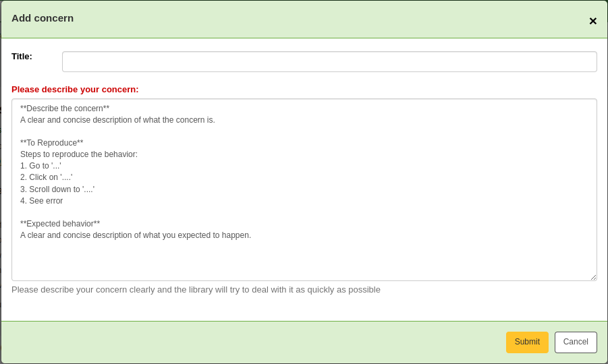Click the 'Steps to reproduce the behavior' line
608x364 pixels.
pyautogui.click(x=79, y=154)
